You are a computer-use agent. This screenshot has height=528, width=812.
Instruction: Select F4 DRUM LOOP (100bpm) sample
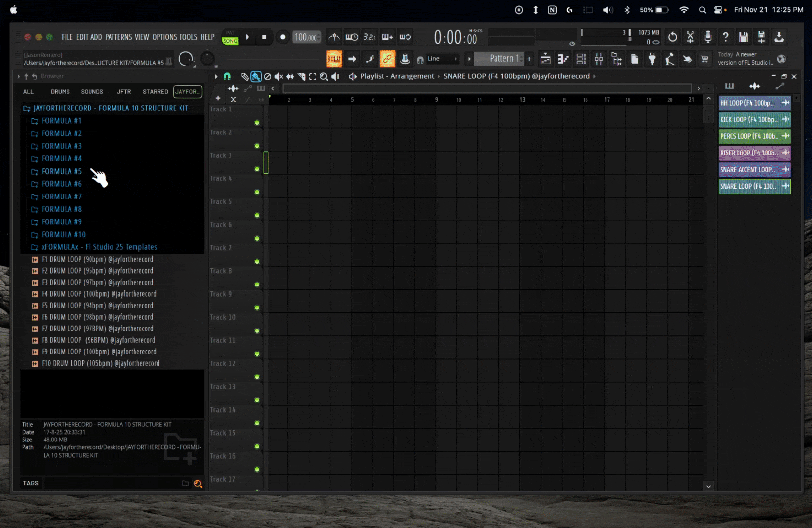tap(99, 294)
